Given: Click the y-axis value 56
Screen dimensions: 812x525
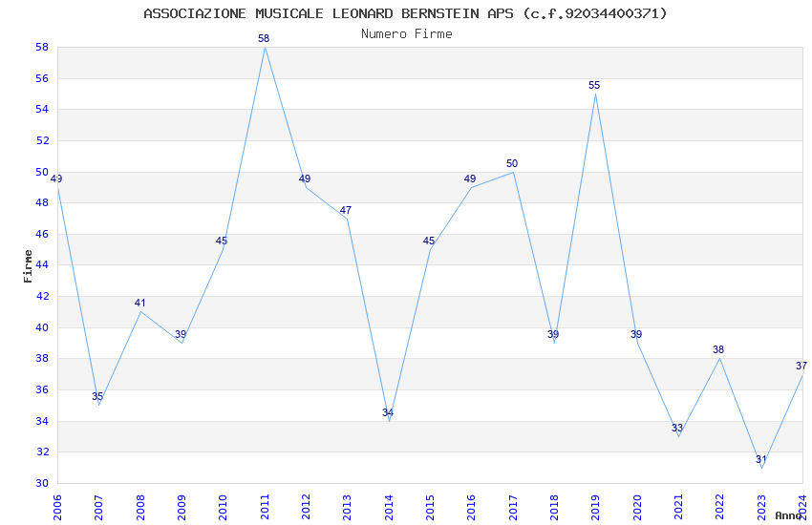Looking at the screenshot, I should (x=42, y=78).
